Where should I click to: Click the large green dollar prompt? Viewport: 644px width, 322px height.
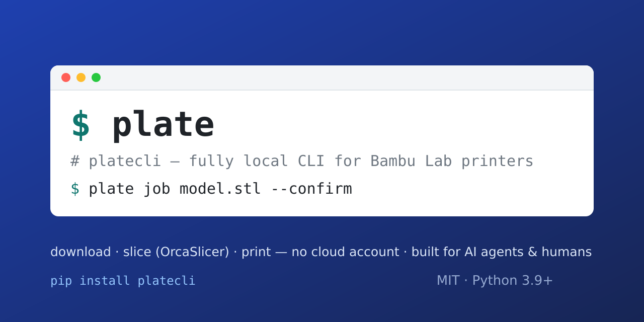[80, 124]
